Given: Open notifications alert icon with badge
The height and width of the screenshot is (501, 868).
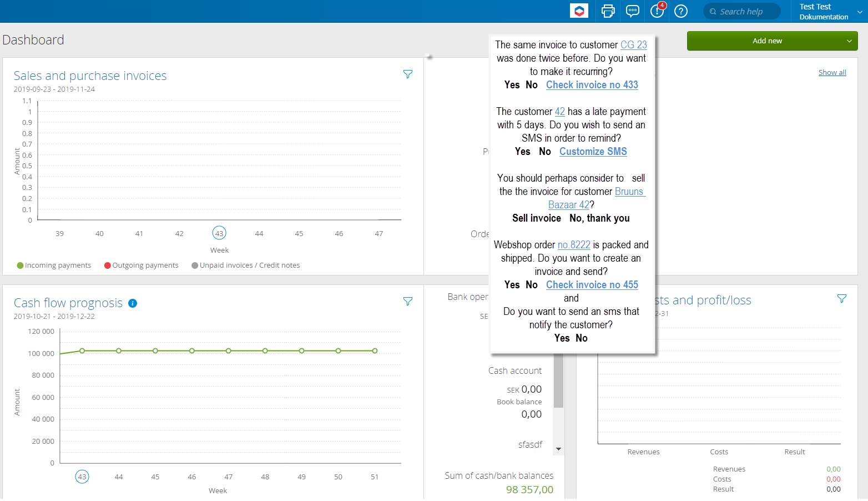Looking at the screenshot, I should [x=657, y=11].
